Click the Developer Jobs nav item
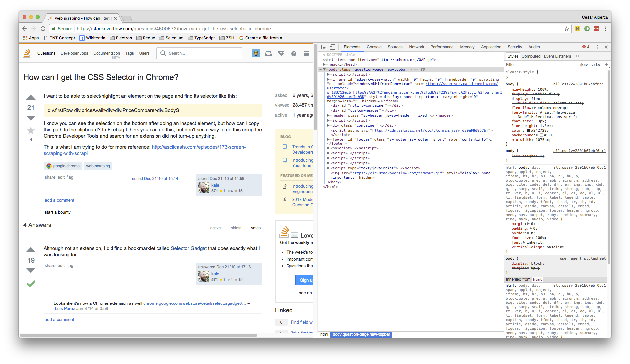This screenshot has width=630, height=364. [x=74, y=53]
